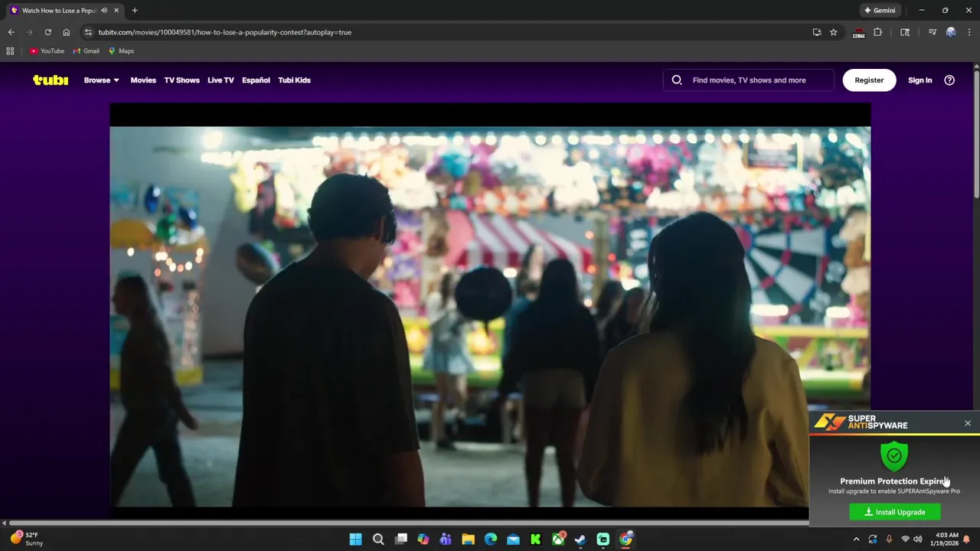Open Tubi Kids section
Viewport: 980px width, 551px height.
pos(294,80)
